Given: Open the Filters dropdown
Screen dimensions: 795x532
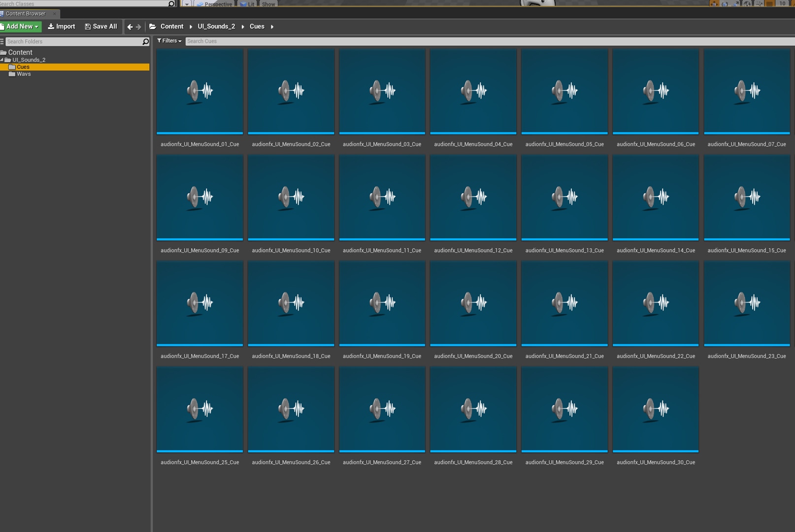Looking at the screenshot, I should tap(168, 41).
